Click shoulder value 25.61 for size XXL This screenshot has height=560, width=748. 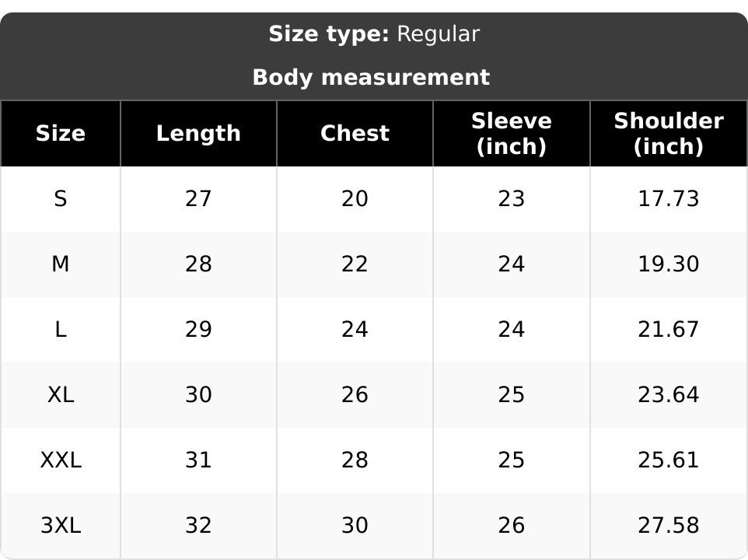click(669, 460)
